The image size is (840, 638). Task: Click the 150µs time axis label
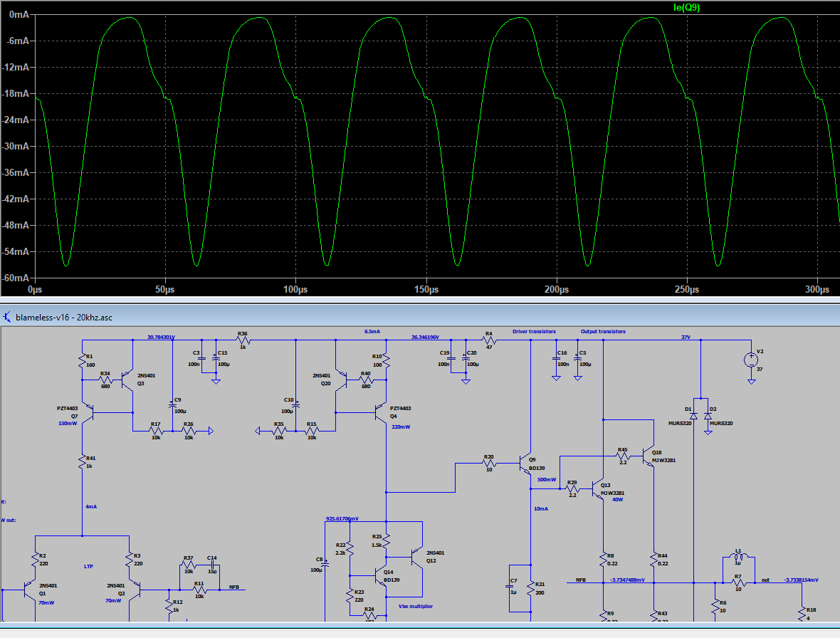[x=426, y=289]
